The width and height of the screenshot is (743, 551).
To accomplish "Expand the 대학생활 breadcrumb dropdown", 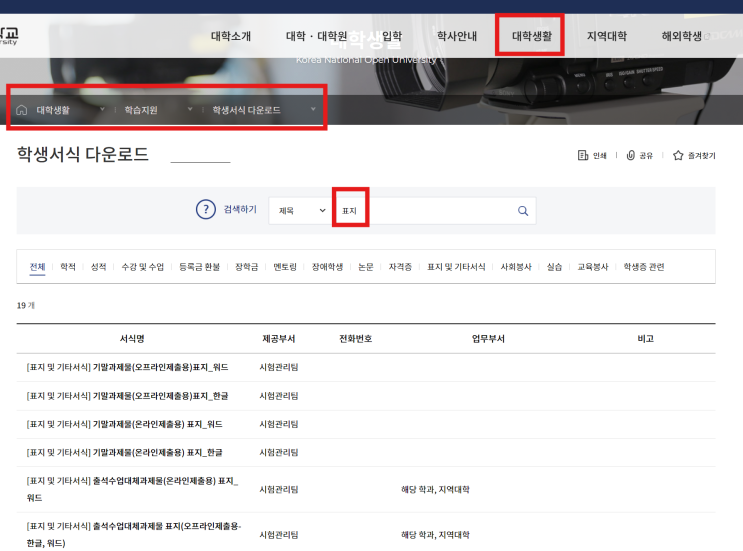I will coord(102,109).
